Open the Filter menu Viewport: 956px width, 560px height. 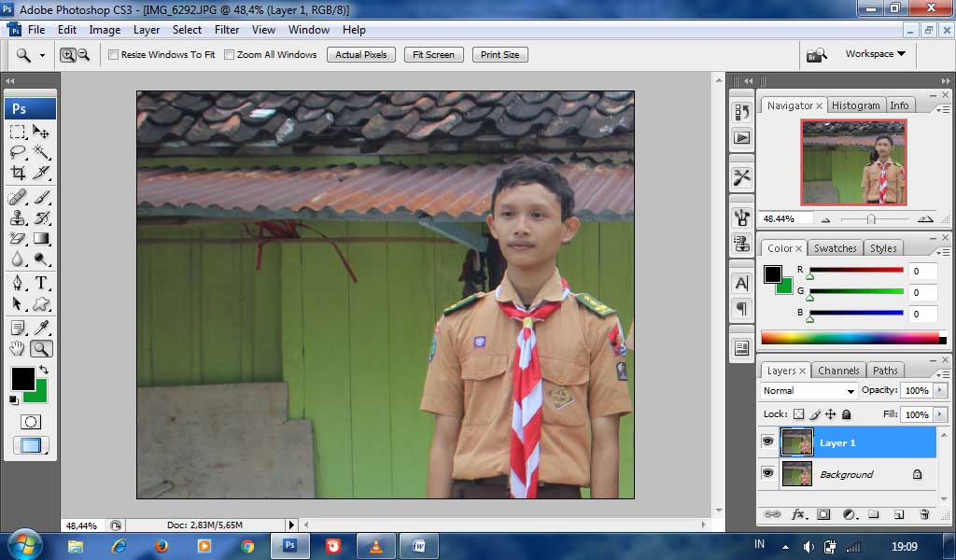pyautogui.click(x=227, y=29)
